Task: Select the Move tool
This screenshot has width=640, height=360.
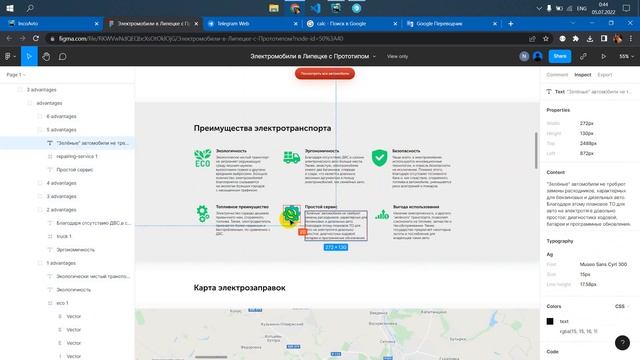Action: click(x=29, y=56)
